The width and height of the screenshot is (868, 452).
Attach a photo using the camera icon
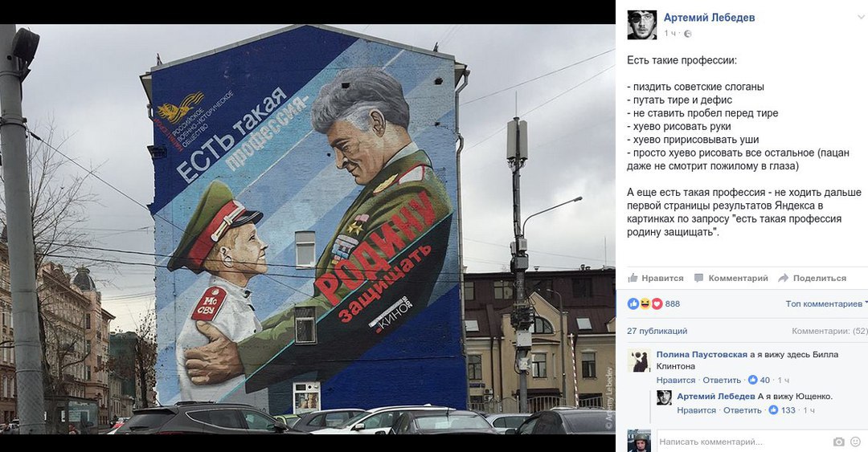tap(838, 442)
